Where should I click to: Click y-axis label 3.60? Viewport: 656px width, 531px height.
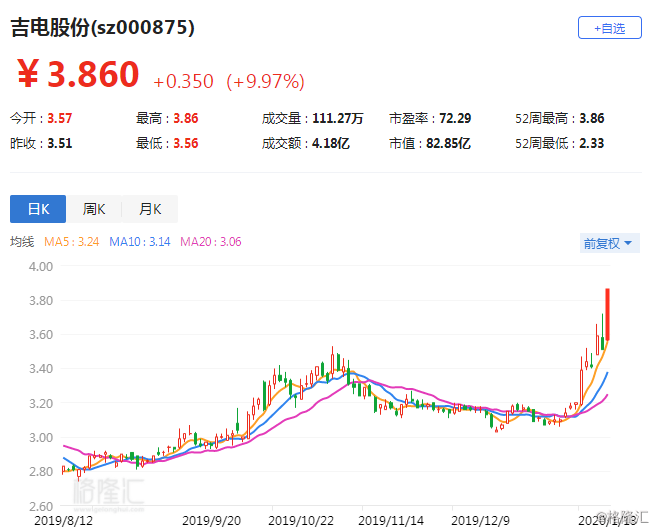(x=41, y=335)
